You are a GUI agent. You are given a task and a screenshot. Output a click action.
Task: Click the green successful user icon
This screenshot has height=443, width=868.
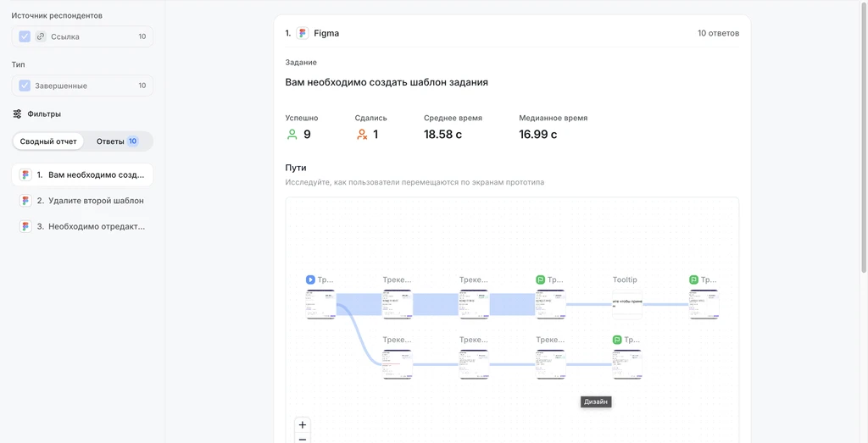(292, 135)
